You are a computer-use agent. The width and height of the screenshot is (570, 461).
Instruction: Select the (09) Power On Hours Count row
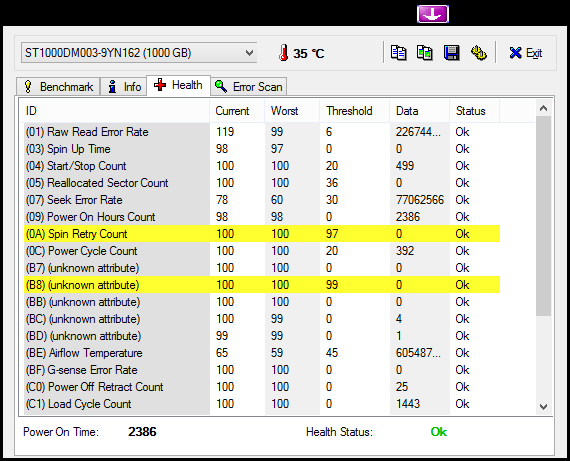click(x=262, y=217)
